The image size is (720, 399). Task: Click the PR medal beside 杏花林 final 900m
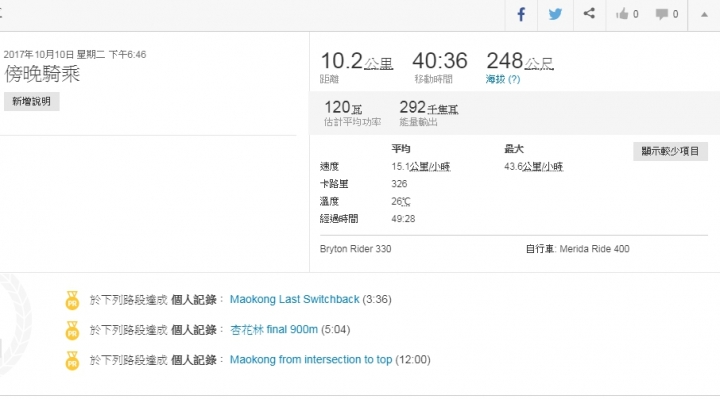tap(72, 331)
